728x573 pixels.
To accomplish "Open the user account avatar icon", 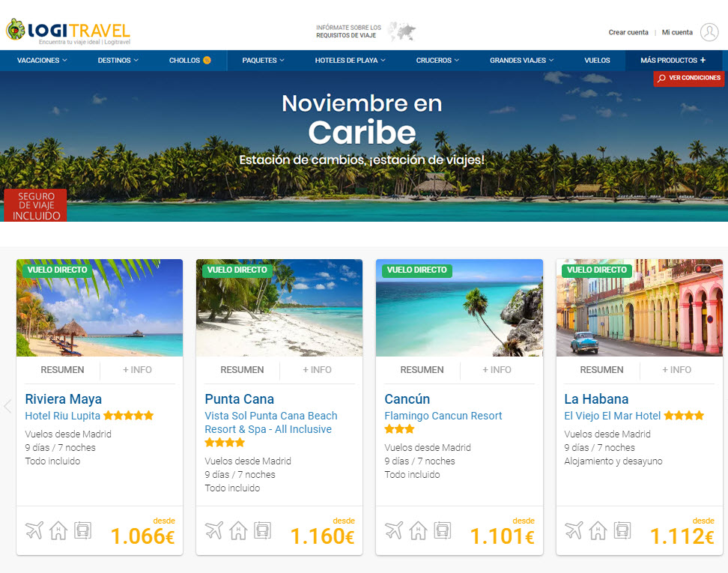I will (x=709, y=32).
